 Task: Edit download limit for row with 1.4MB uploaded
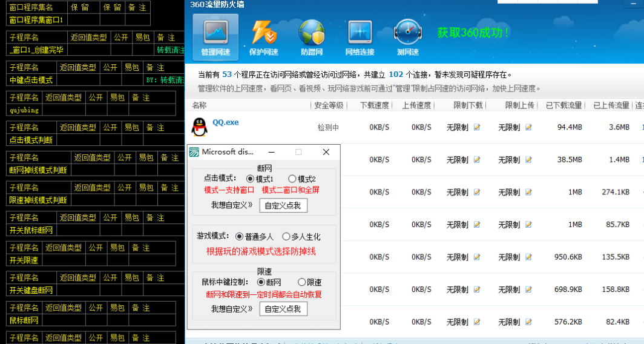(477, 160)
